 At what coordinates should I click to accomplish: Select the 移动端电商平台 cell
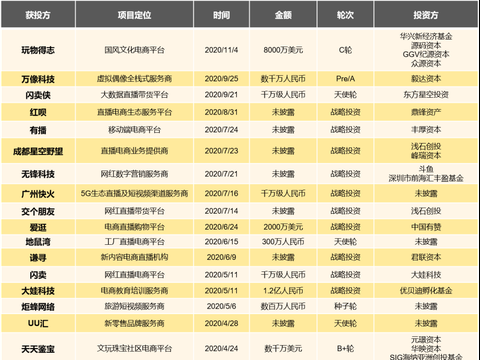click(x=134, y=130)
